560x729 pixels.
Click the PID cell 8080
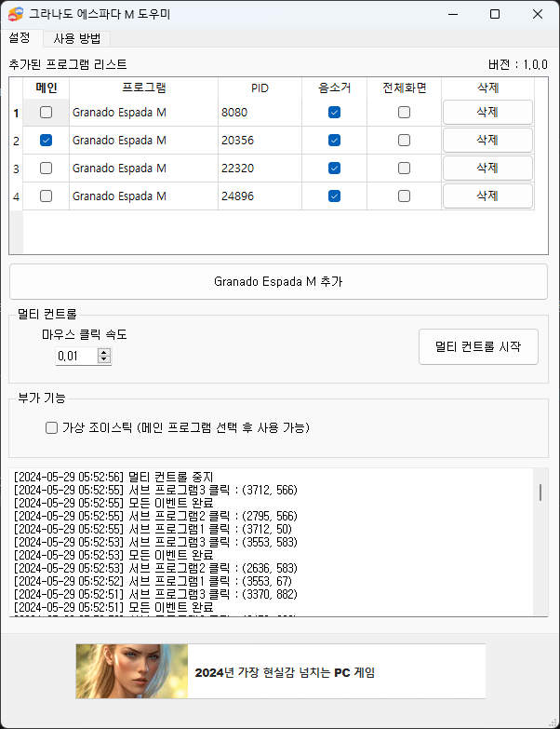(260, 112)
